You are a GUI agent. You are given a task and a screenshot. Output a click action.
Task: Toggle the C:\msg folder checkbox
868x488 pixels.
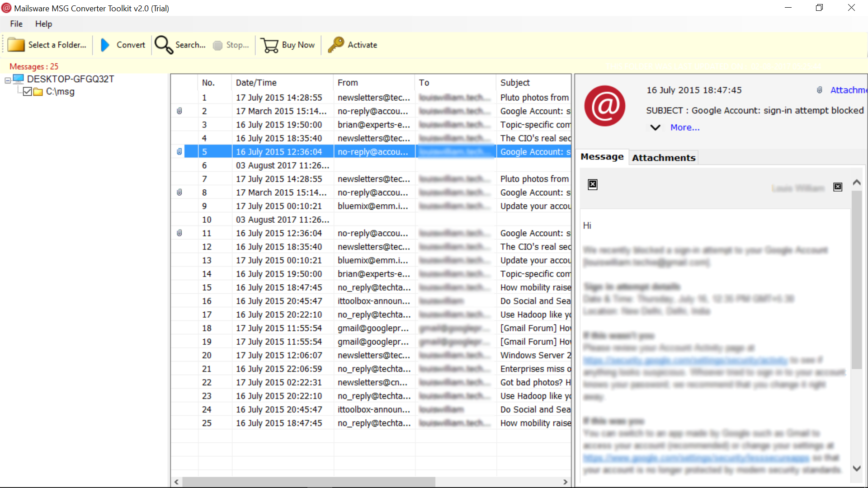28,92
